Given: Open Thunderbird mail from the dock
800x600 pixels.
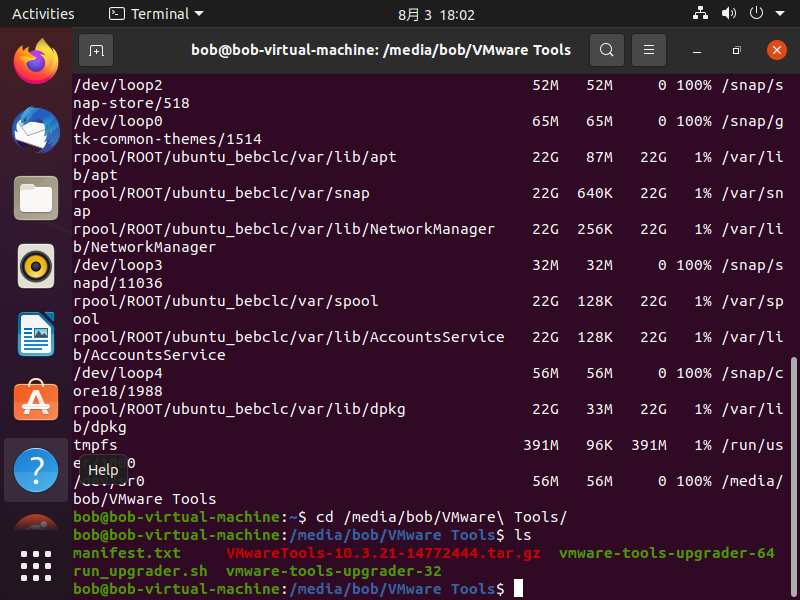Looking at the screenshot, I should click(36, 130).
